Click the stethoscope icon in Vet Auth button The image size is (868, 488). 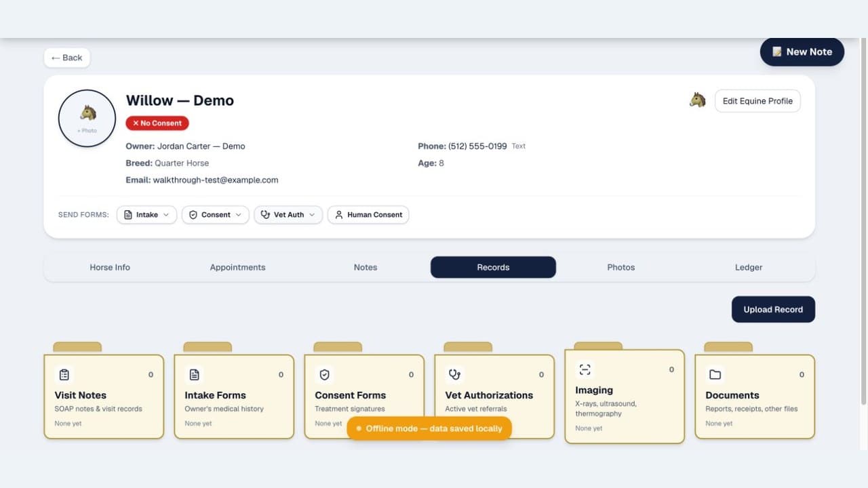pyautogui.click(x=266, y=215)
